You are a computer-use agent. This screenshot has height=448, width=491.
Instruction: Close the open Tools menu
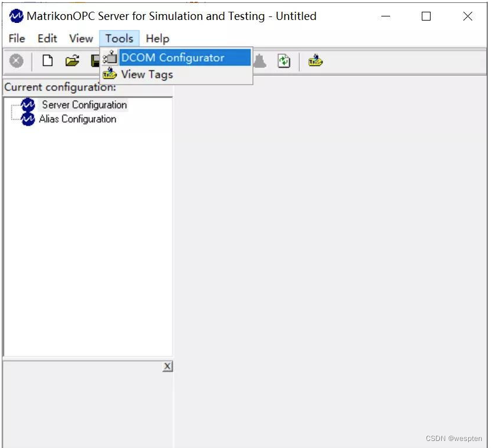[x=119, y=39]
